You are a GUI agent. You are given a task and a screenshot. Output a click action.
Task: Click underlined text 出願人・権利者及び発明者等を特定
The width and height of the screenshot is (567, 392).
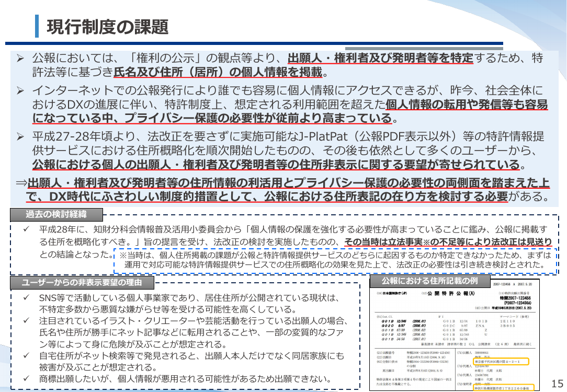pos(380,58)
